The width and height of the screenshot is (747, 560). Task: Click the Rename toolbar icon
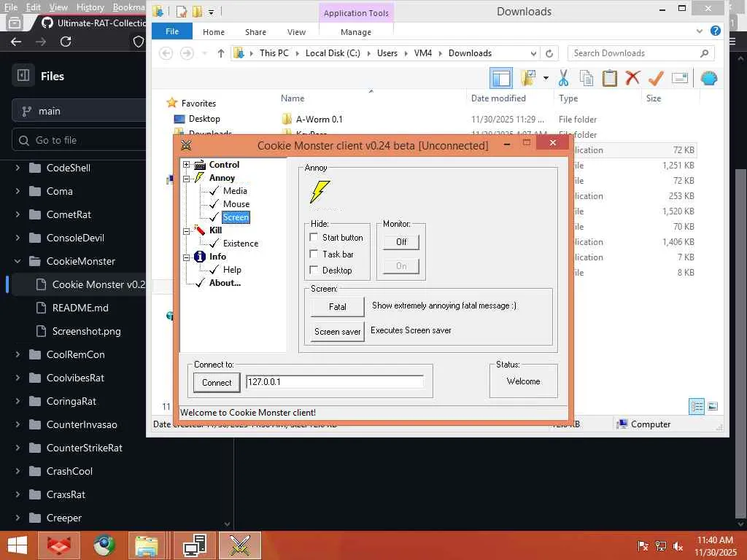(680, 78)
